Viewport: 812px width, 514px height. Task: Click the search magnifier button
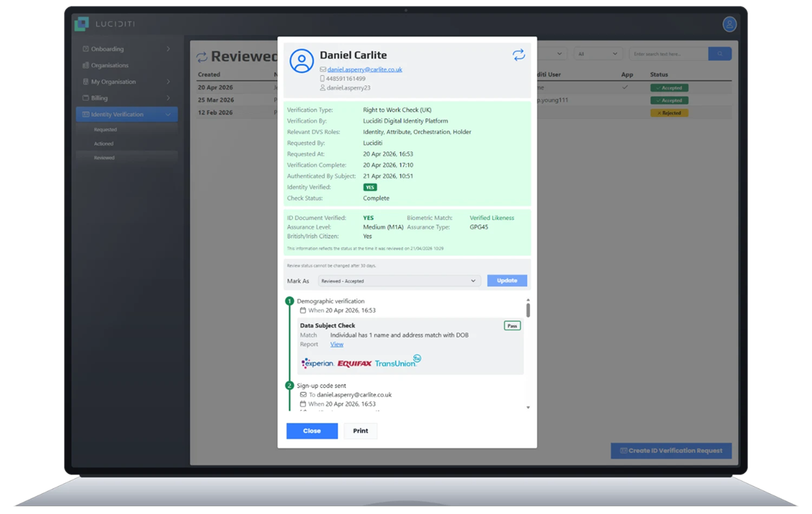point(719,54)
